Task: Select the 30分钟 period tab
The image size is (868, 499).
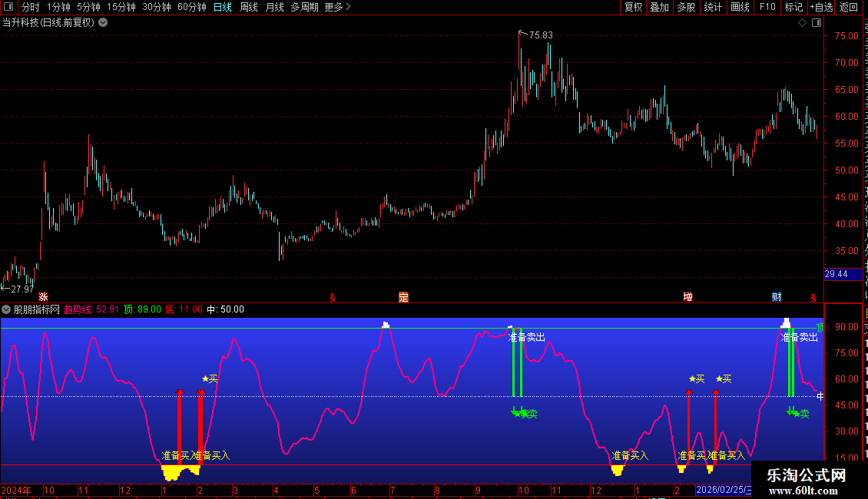Action: tap(157, 7)
